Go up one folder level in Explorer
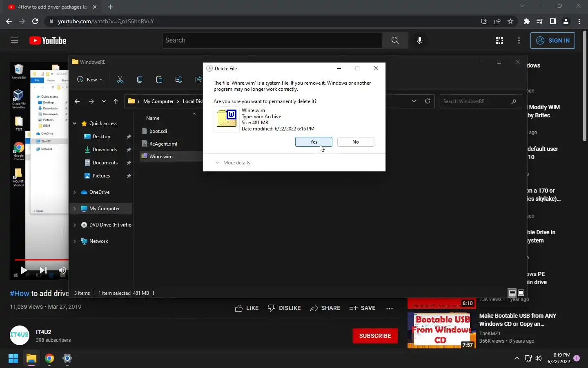Viewport: 588px width, 368px height. pos(116,101)
